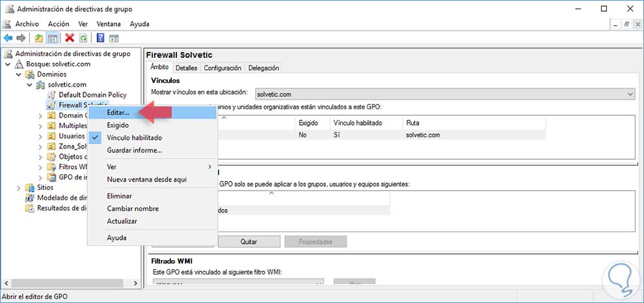Click the Forward arrow toolbar icon
This screenshot has width=644, height=303.
click(21, 38)
